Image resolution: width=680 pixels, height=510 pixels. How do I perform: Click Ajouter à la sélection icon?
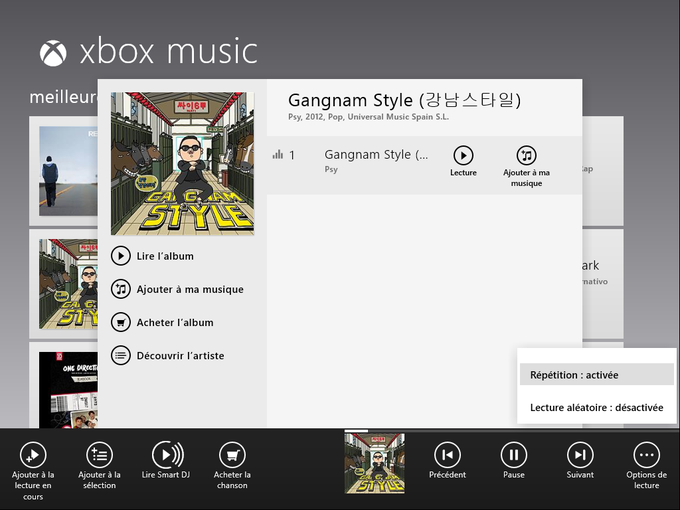(99, 455)
